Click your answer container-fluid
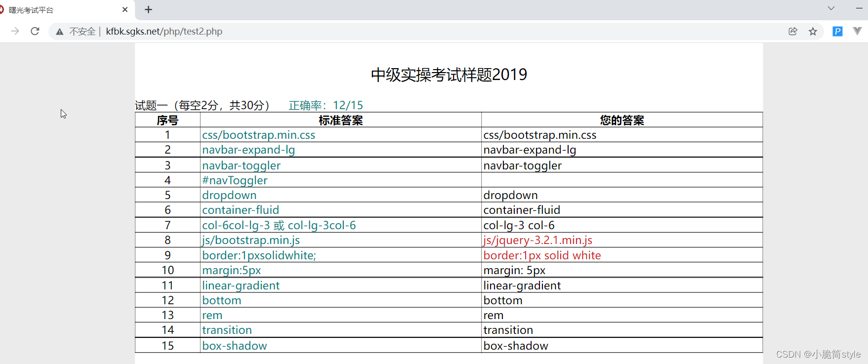Screen dimensions: 868x364 click(x=522, y=210)
